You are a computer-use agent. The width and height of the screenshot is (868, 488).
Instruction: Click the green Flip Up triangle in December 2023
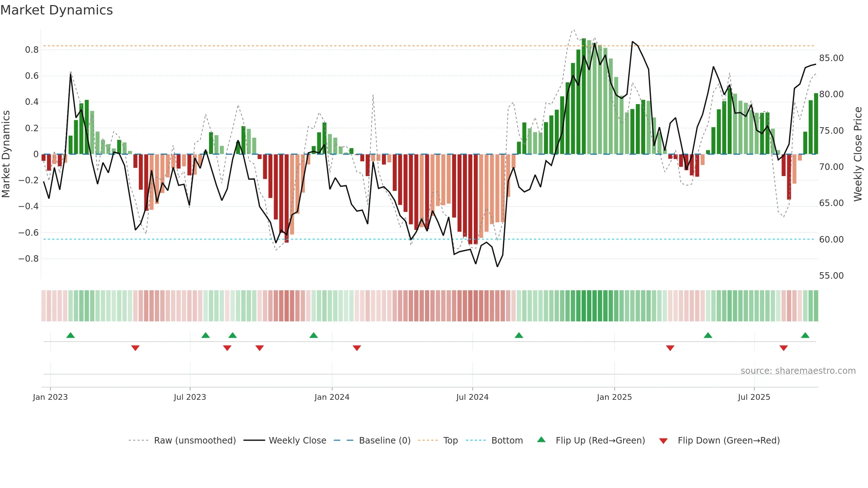click(x=314, y=335)
